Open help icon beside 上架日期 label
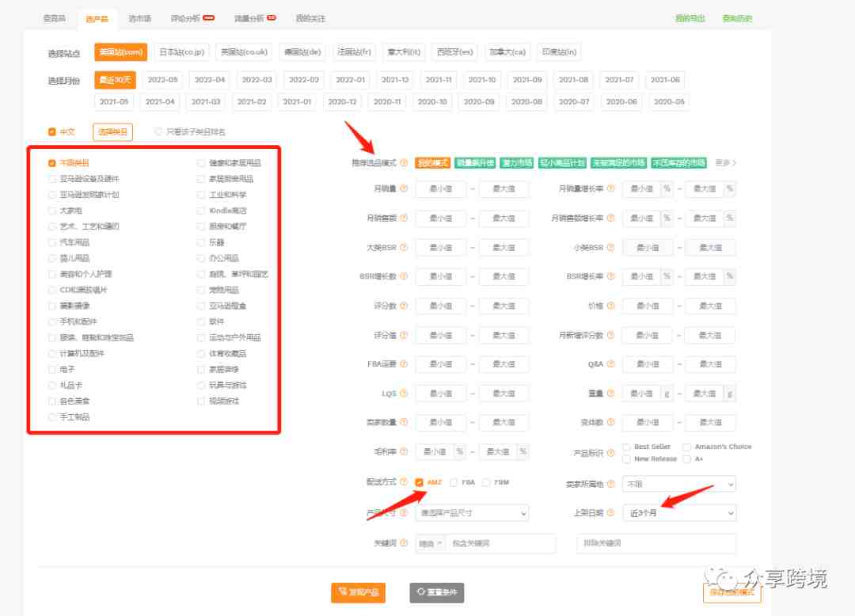This screenshot has height=616, width=855. click(610, 512)
